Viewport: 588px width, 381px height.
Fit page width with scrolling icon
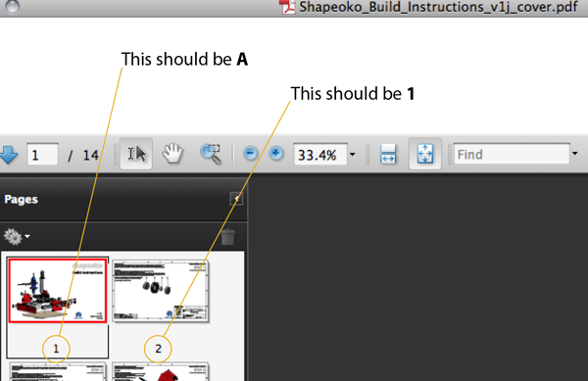click(x=388, y=154)
